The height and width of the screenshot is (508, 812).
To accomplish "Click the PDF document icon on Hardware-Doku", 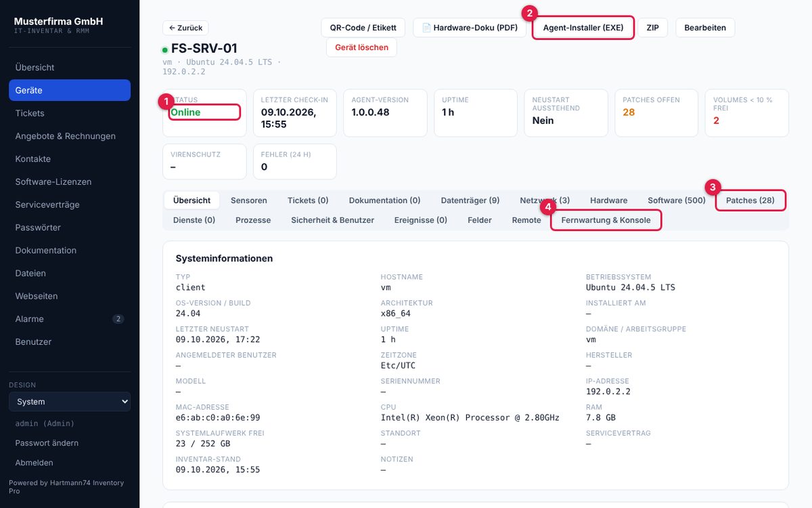I will click(x=426, y=28).
